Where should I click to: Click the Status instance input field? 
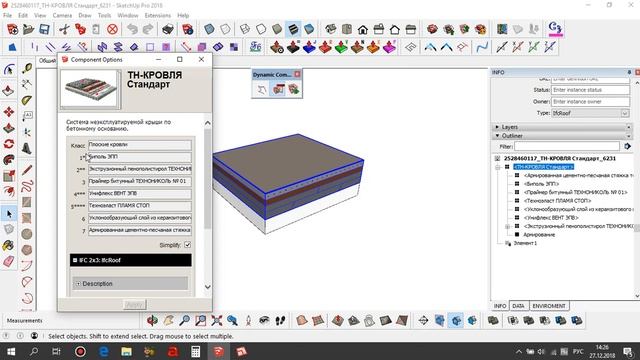tap(590, 90)
